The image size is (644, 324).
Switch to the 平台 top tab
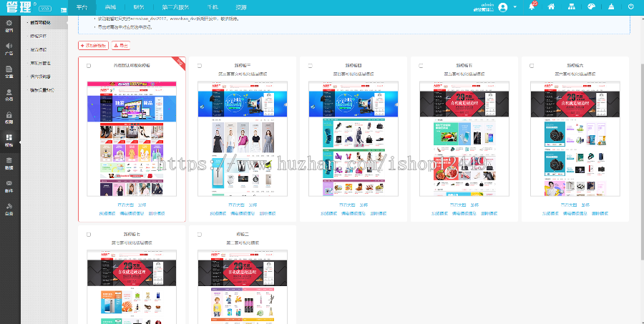click(82, 7)
